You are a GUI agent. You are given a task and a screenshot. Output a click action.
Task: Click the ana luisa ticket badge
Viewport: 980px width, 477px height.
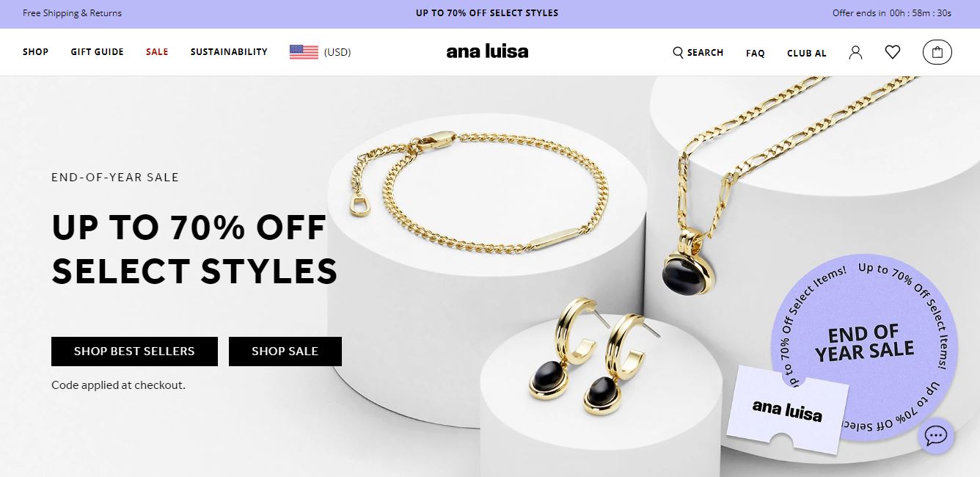point(788,411)
